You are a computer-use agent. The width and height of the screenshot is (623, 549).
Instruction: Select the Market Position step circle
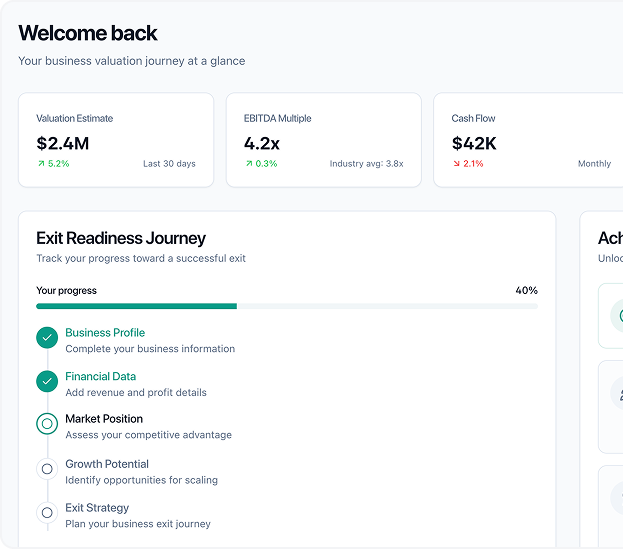(x=47, y=424)
